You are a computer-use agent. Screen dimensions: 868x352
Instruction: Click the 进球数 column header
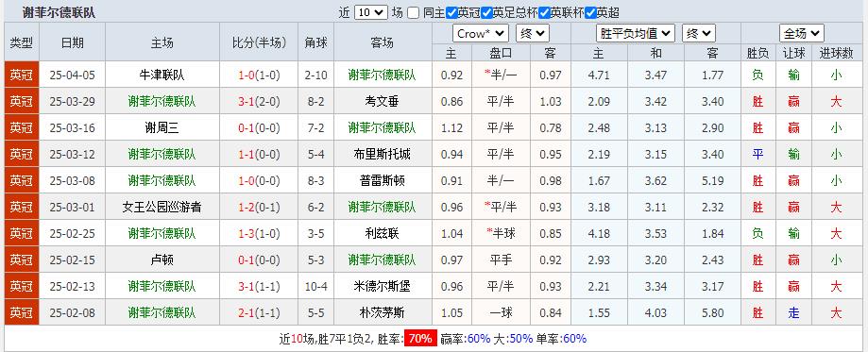coord(836,53)
